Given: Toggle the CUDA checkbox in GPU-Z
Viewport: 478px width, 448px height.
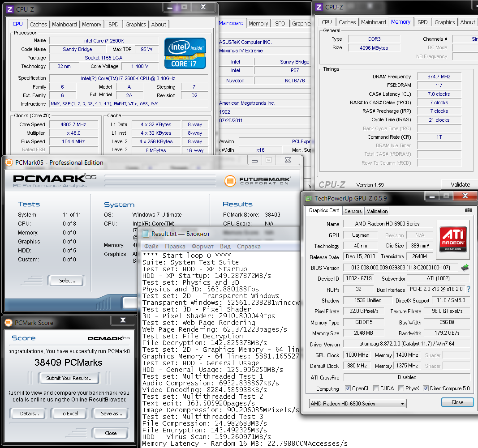Looking at the screenshot, I should [x=376, y=388].
